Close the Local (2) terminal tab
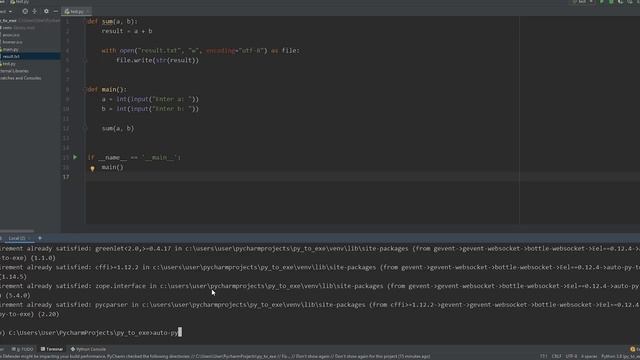 29,238
